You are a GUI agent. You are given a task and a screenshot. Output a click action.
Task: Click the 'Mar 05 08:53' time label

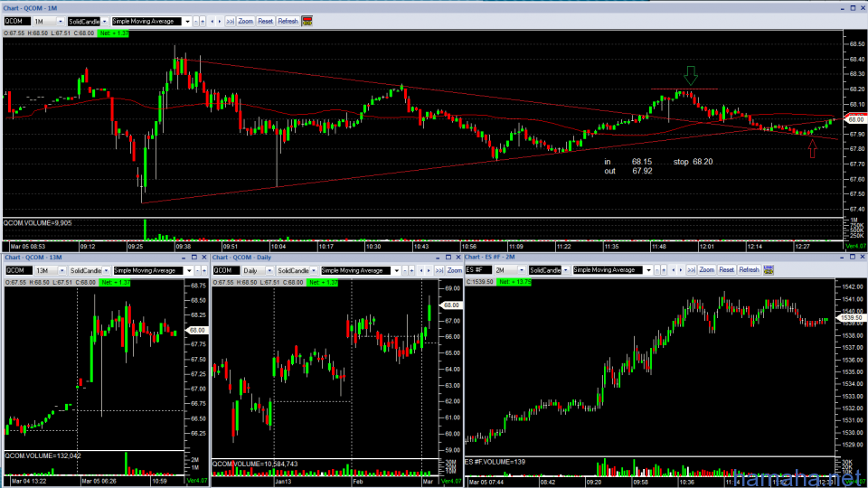28,246
